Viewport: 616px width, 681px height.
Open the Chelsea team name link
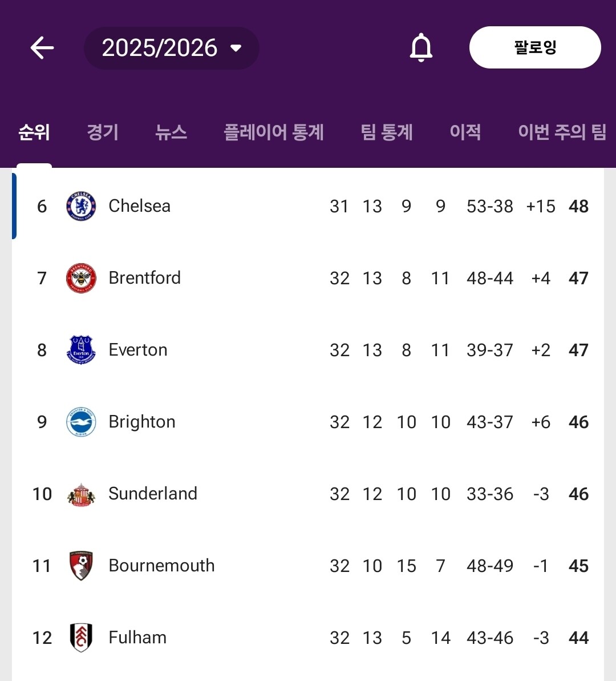point(140,206)
